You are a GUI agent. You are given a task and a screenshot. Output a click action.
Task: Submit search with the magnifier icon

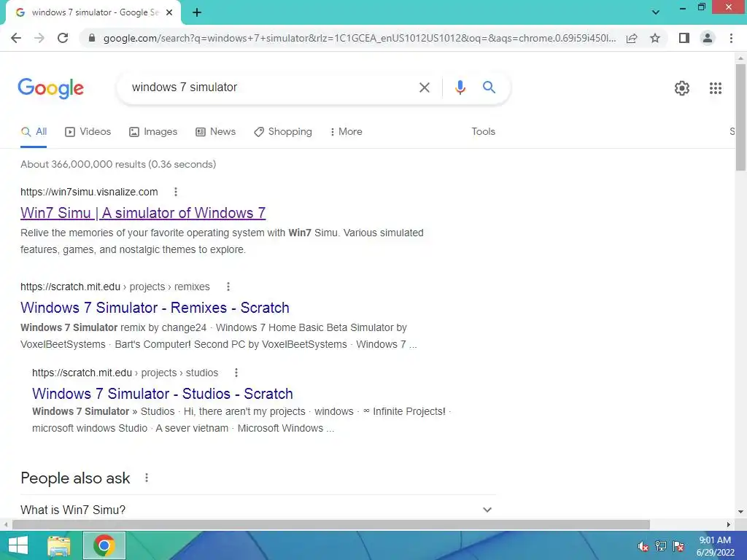489,87
